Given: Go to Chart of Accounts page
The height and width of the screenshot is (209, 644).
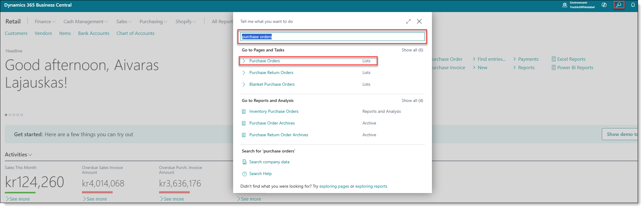Looking at the screenshot, I should click(135, 33).
